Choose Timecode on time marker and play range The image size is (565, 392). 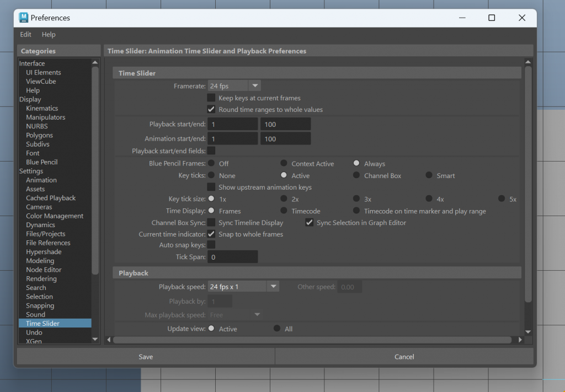(x=356, y=211)
